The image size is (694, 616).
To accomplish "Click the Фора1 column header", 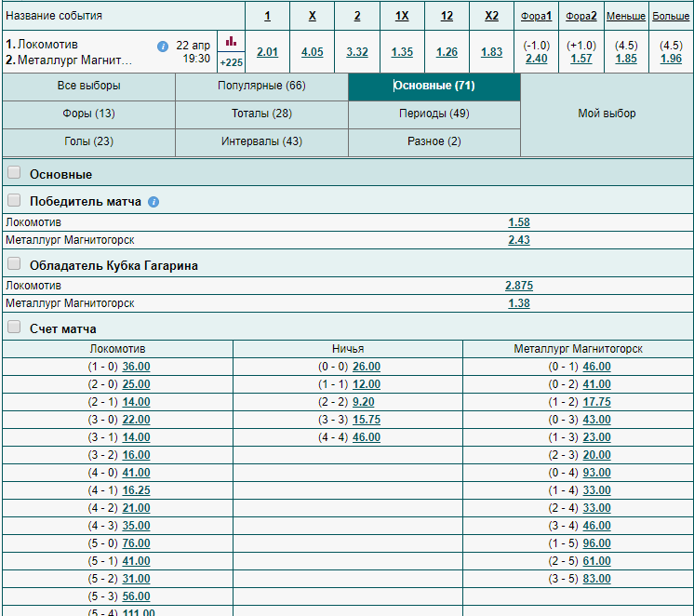I will click(536, 16).
